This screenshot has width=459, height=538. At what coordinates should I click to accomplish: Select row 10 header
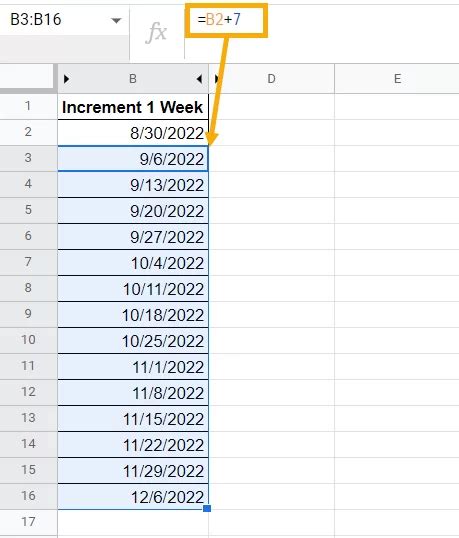tap(28, 340)
